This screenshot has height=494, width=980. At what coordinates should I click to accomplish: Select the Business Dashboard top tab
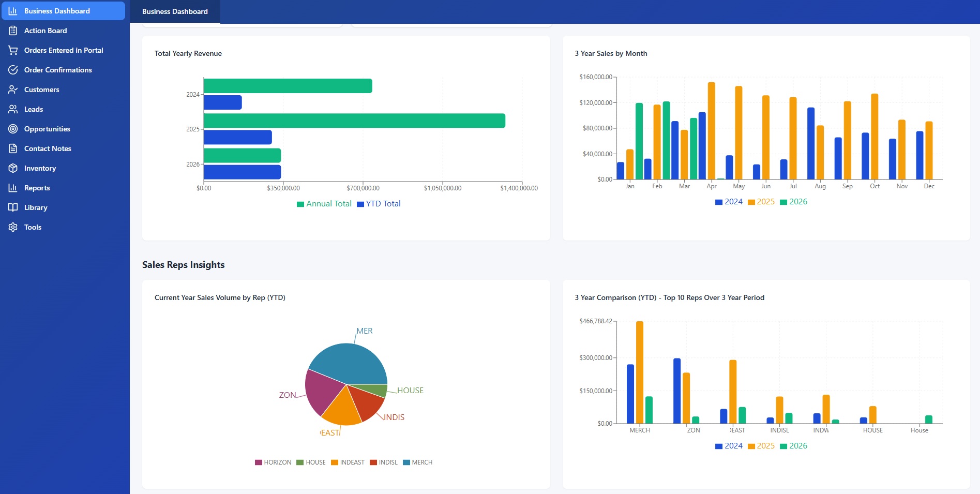pos(175,11)
